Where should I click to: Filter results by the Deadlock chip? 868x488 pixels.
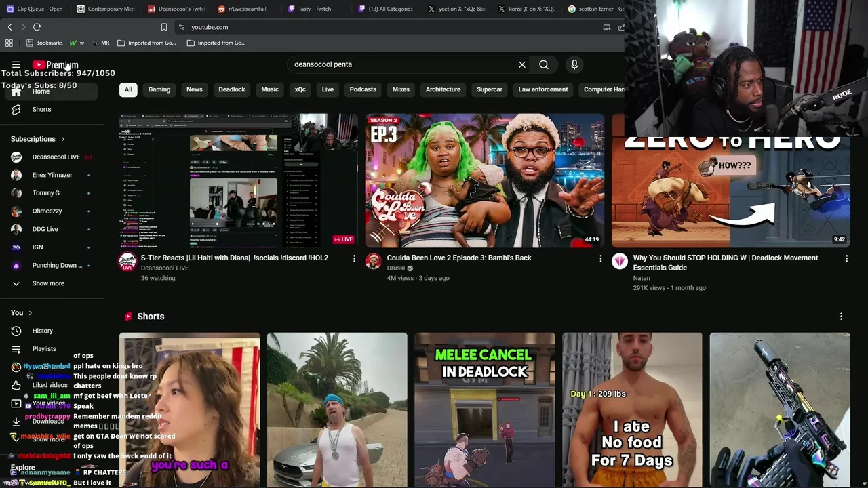[x=232, y=89]
